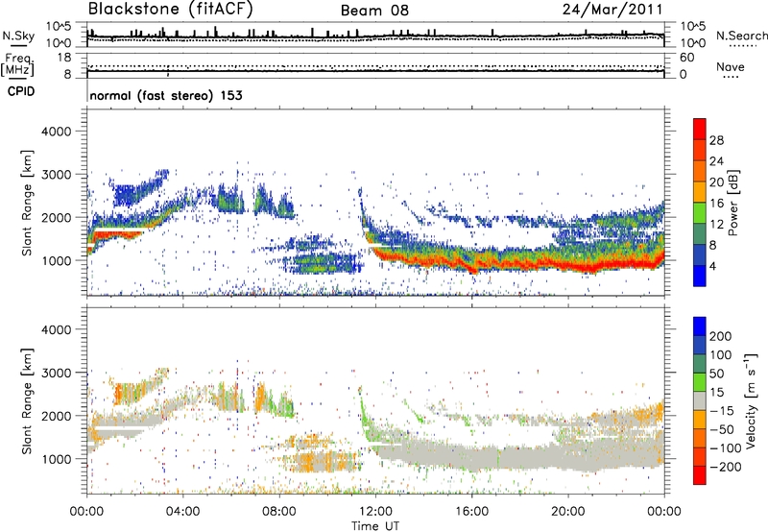Viewport: 768px width, 532px height.
Task: Click the "4" label on Power colorbar
Action: click(x=712, y=266)
